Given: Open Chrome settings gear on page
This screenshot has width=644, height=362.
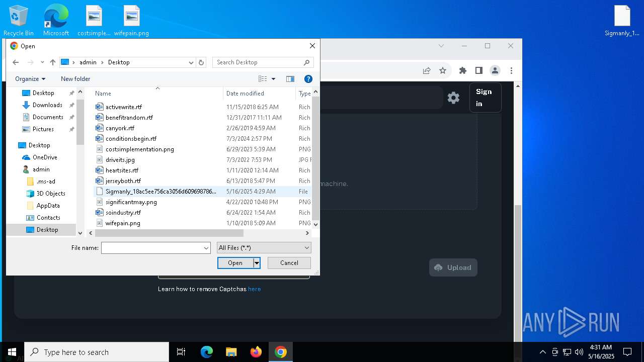Looking at the screenshot, I should click(x=453, y=98).
